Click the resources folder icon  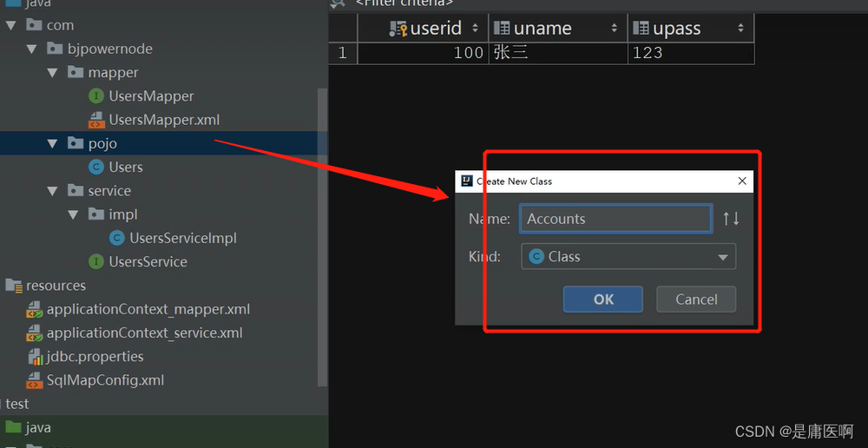[14, 286]
